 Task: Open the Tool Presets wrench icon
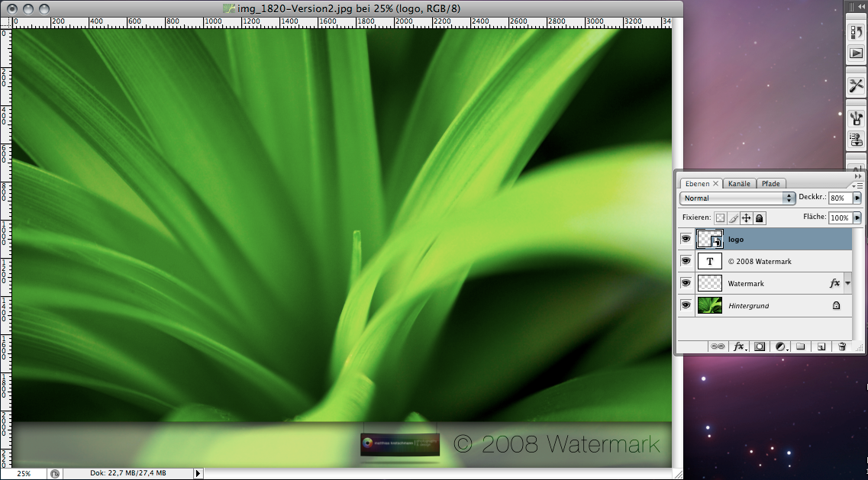[857, 85]
